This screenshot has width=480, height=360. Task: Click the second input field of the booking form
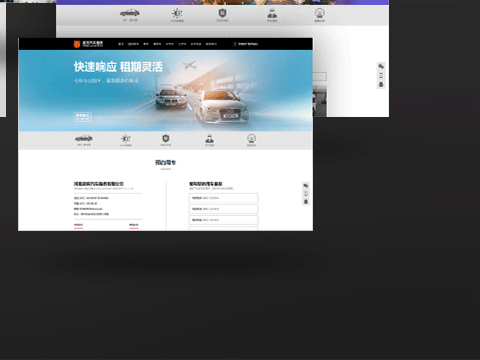pos(223,209)
